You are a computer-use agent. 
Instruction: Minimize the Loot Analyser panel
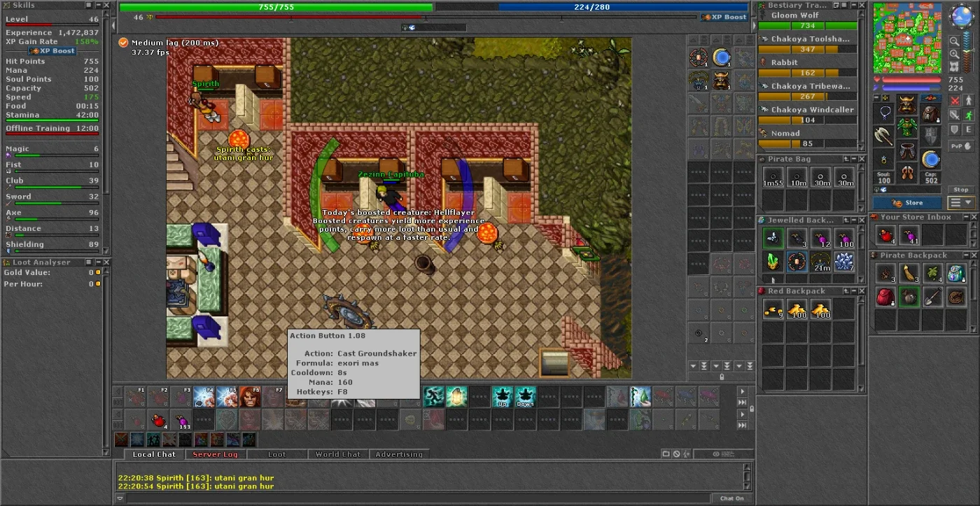99,262
